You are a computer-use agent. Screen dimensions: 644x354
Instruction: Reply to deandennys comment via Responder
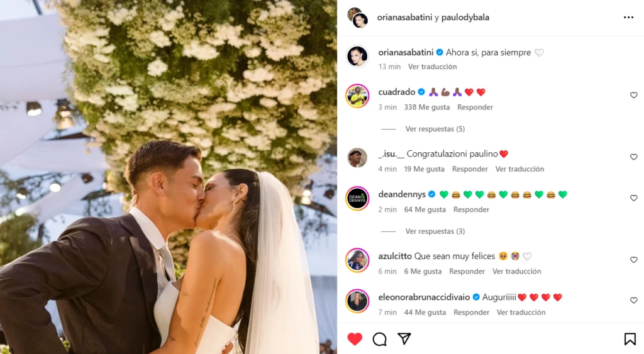click(x=471, y=209)
